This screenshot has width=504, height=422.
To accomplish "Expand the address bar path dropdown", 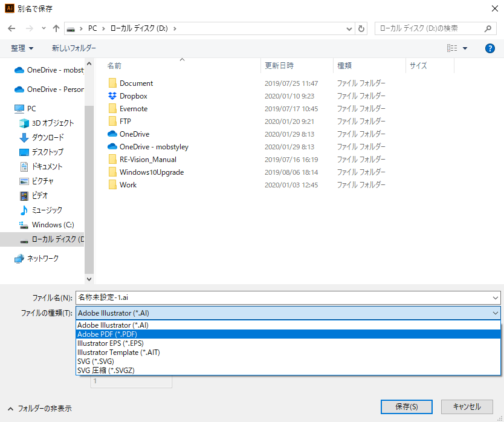I will click(349, 28).
